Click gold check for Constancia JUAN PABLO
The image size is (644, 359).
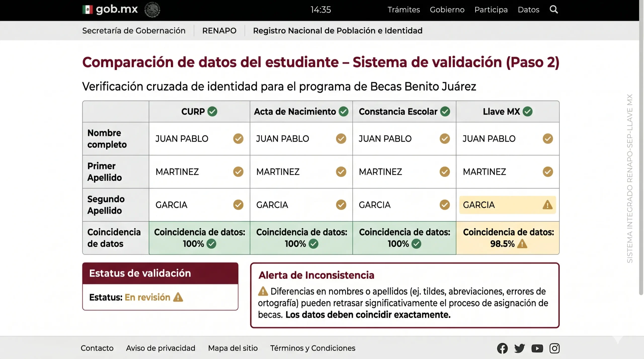[x=445, y=138]
